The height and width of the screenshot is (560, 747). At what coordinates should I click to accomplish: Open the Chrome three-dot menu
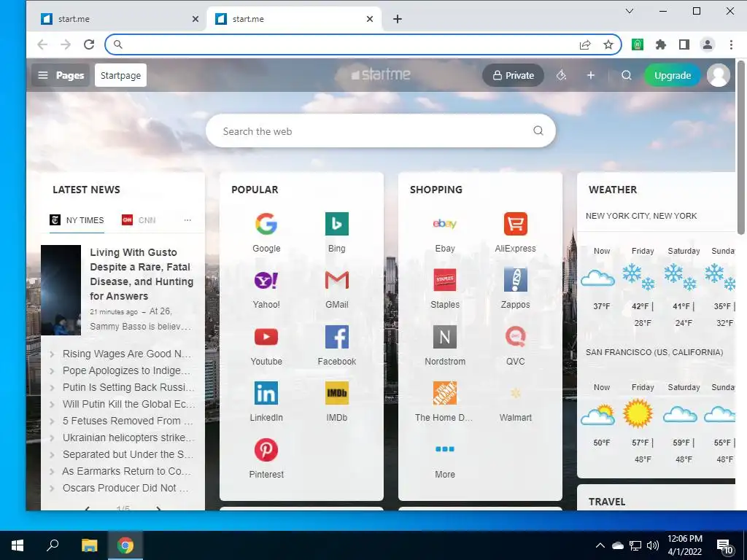click(731, 44)
